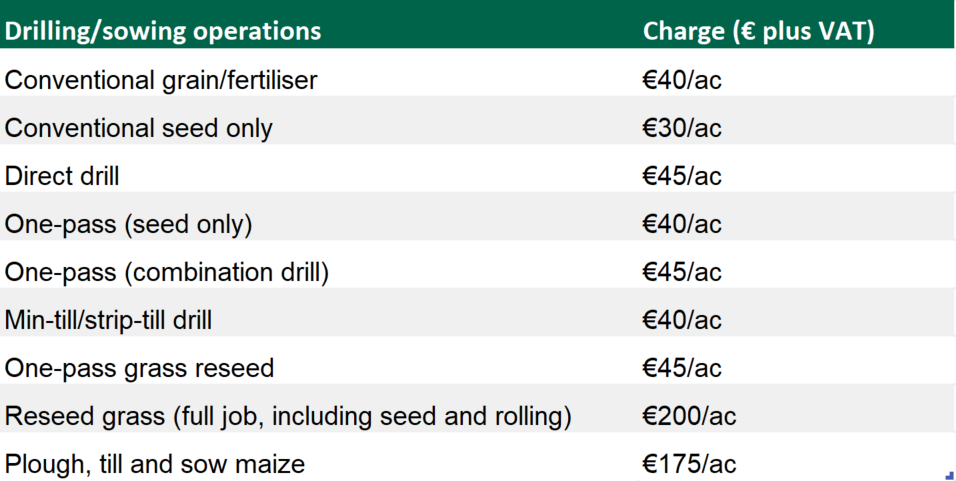This screenshot has height=481, width=956.
Task: Click the One-pass (seed only) €40/ac charge
Action: 682,224
